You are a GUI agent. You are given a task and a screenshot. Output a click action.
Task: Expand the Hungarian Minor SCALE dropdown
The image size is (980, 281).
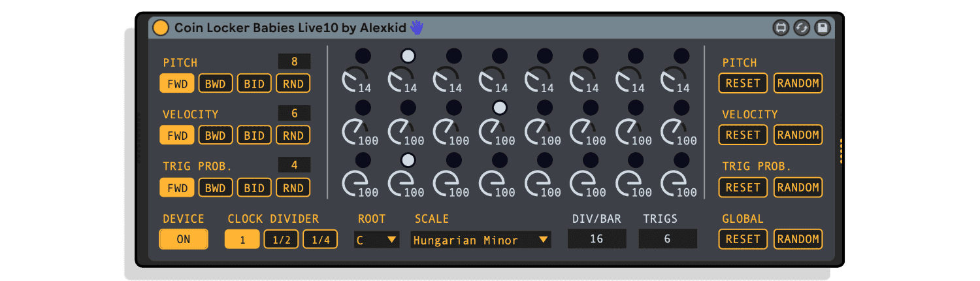(x=480, y=240)
